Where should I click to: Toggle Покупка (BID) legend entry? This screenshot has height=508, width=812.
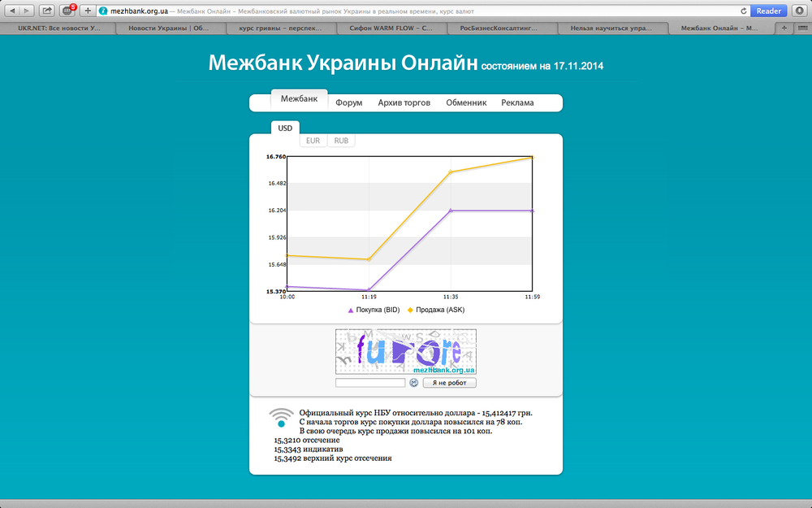pos(374,310)
